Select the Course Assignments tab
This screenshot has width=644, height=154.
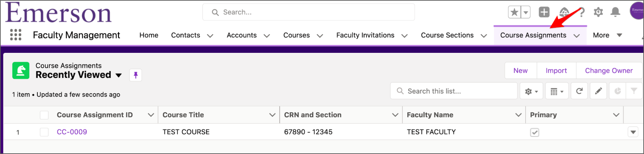point(533,35)
